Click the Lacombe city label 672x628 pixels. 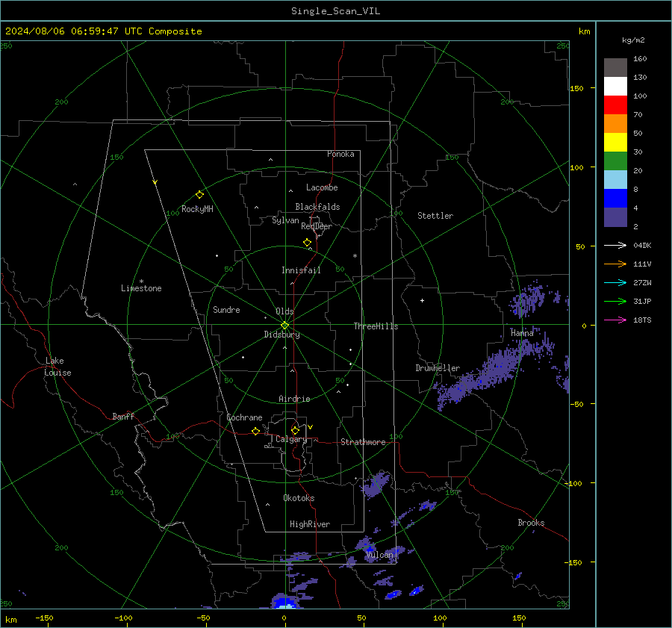322,187
